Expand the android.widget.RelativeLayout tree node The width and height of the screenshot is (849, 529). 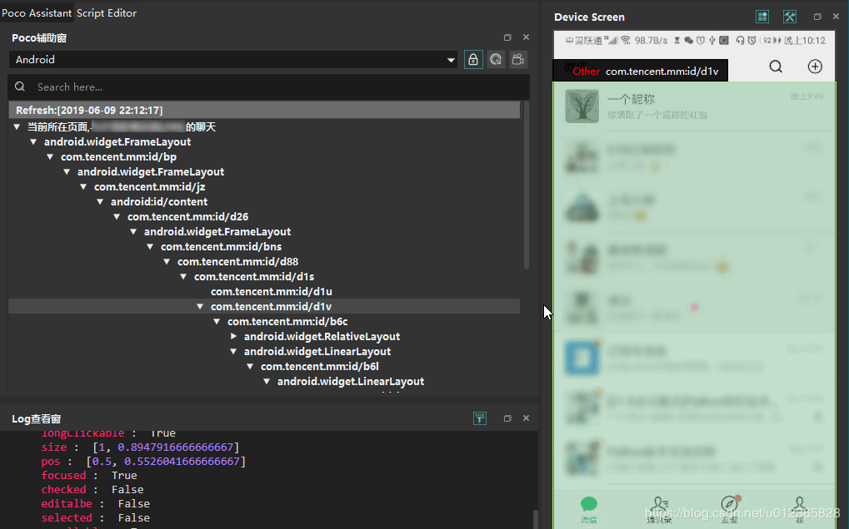pos(234,337)
